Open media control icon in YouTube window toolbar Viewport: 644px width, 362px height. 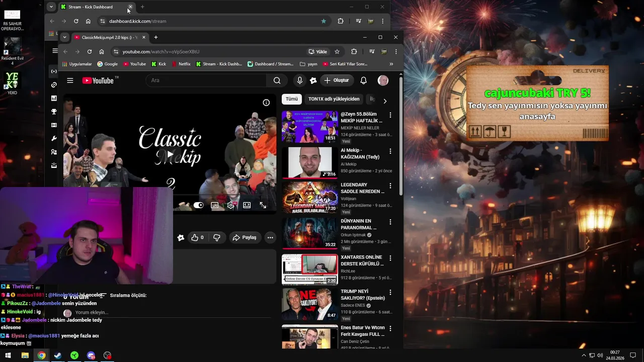click(x=372, y=51)
